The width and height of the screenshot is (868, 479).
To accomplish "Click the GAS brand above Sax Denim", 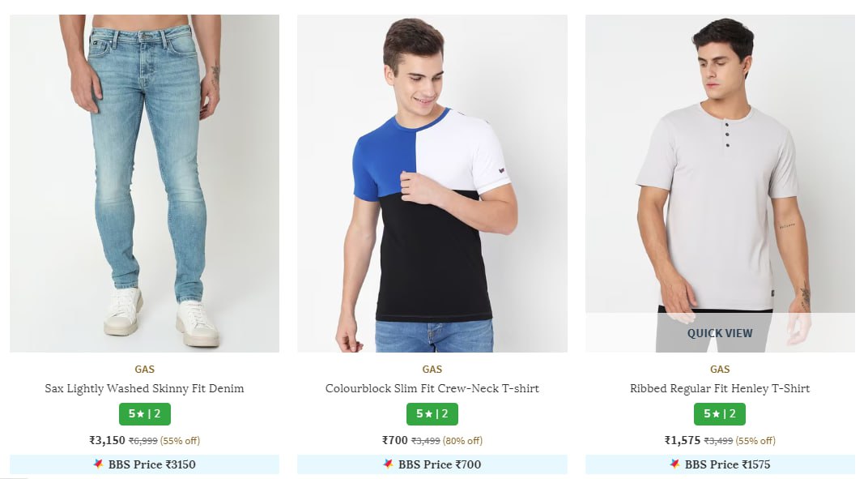I will pos(144,370).
